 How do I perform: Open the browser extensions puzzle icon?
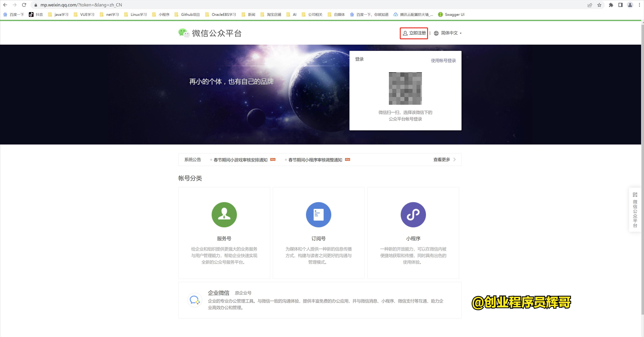[x=611, y=5]
